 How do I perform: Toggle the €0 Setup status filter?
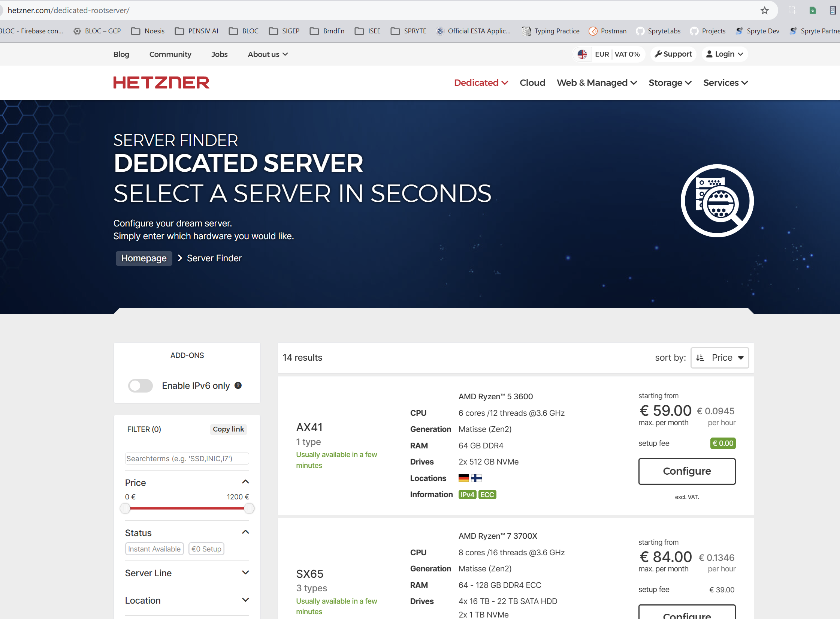pyautogui.click(x=206, y=549)
